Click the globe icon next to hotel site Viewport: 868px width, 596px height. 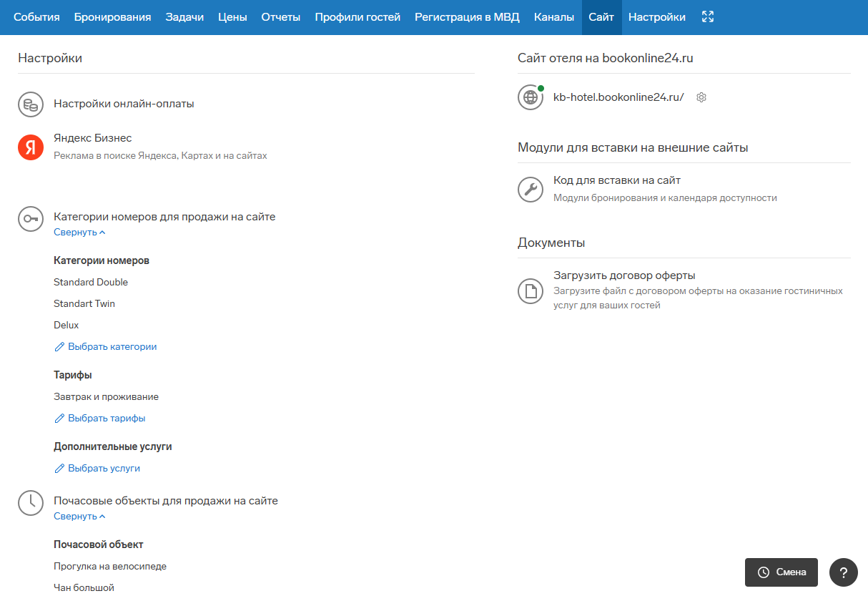click(x=531, y=97)
